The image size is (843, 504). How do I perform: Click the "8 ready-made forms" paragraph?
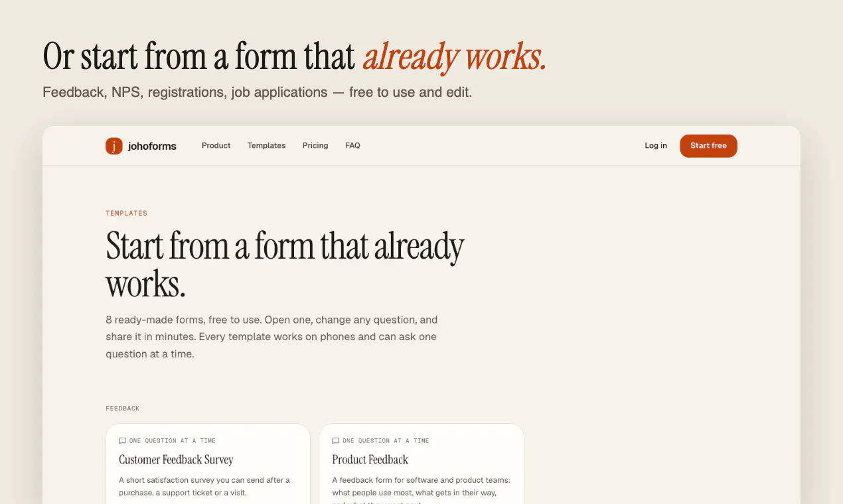tap(271, 337)
